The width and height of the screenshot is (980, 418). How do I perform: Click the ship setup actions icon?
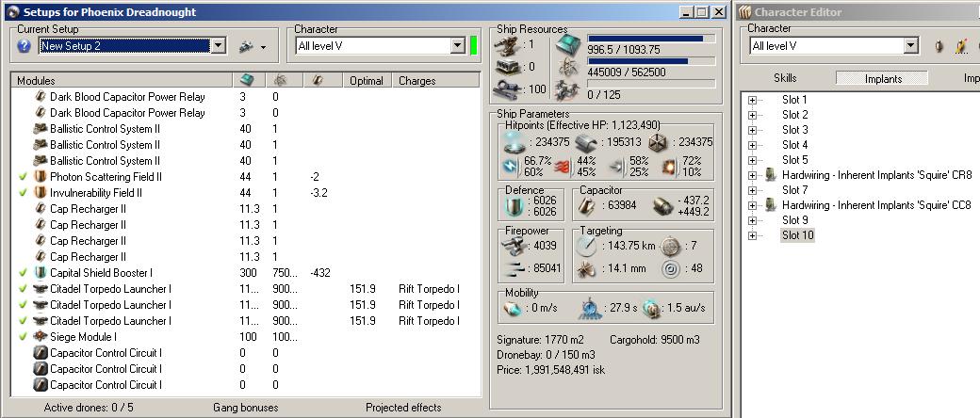click(x=246, y=46)
